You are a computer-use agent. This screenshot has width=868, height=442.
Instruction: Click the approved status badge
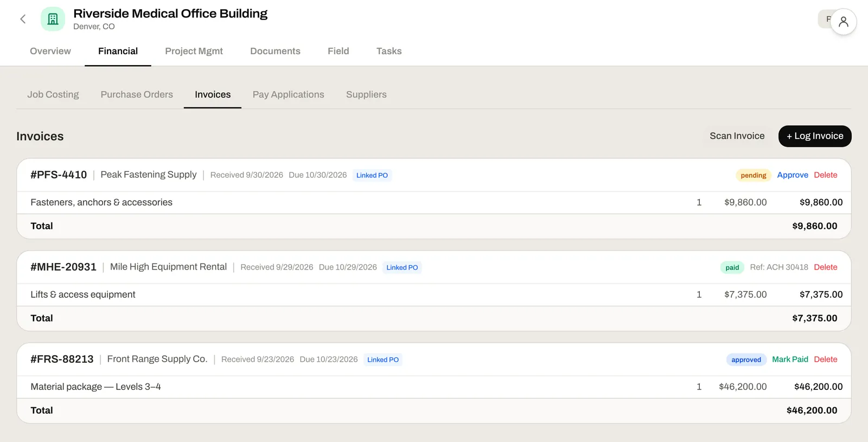[x=746, y=360]
